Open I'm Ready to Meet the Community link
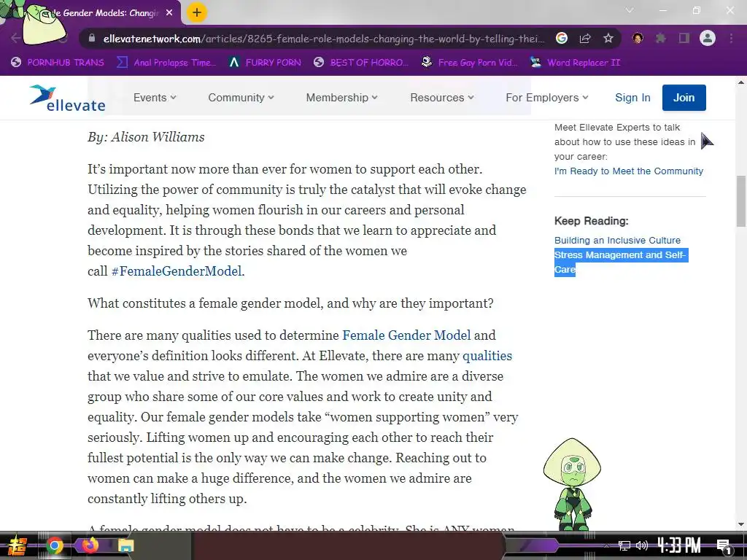The width and height of the screenshot is (747, 560). pyautogui.click(x=629, y=171)
